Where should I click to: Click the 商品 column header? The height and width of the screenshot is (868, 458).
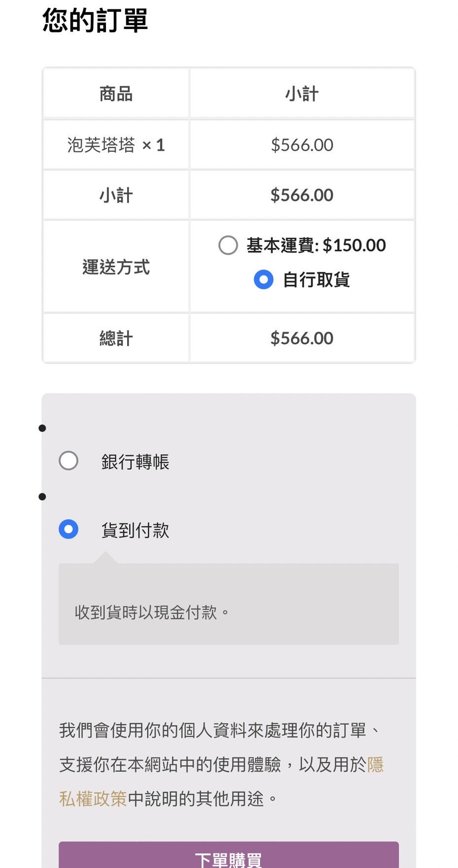(x=116, y=94)
